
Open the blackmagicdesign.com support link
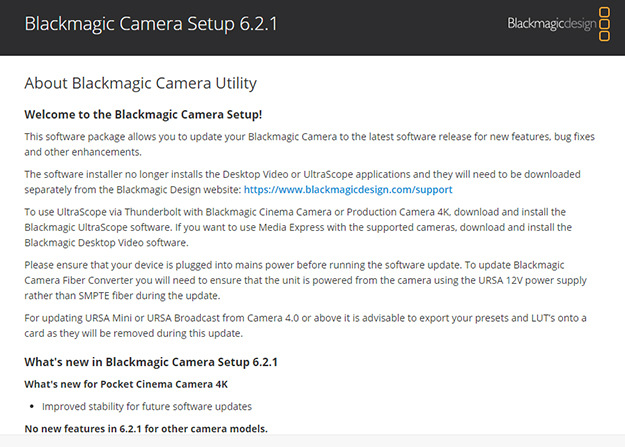(362, 189)
